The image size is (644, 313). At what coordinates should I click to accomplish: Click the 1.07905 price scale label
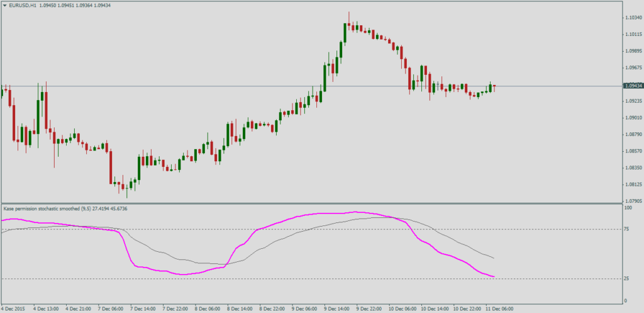click(x=631, y=201)
